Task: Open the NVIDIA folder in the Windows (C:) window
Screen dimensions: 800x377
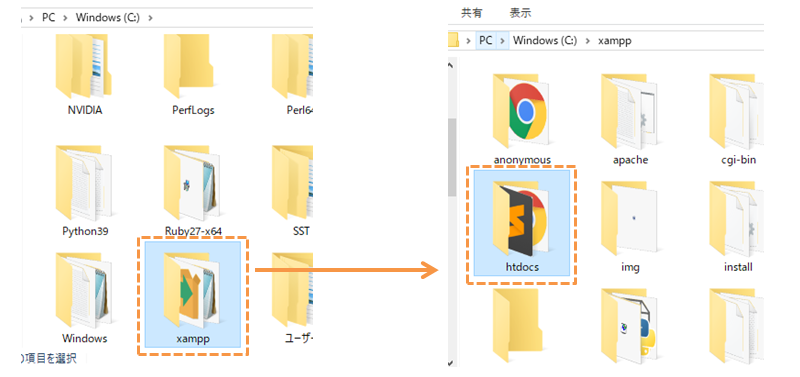Action: tap(85, 75)
